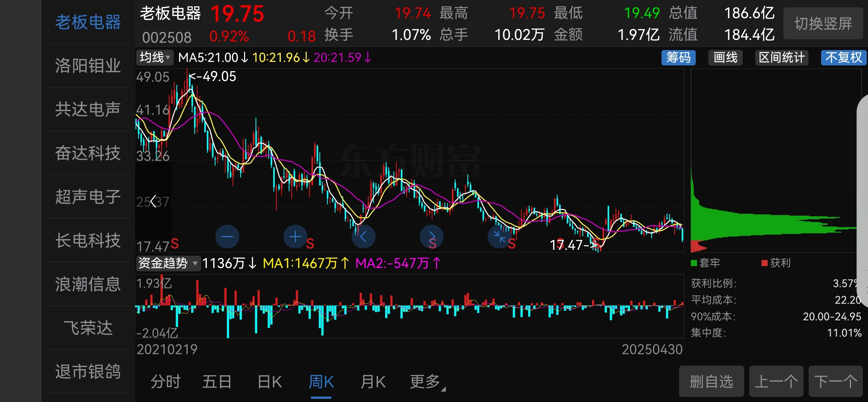Tap the yellow 10:21.96 moving average label
Viewport: 868px width, 402px height.
(x=281, y=57)
